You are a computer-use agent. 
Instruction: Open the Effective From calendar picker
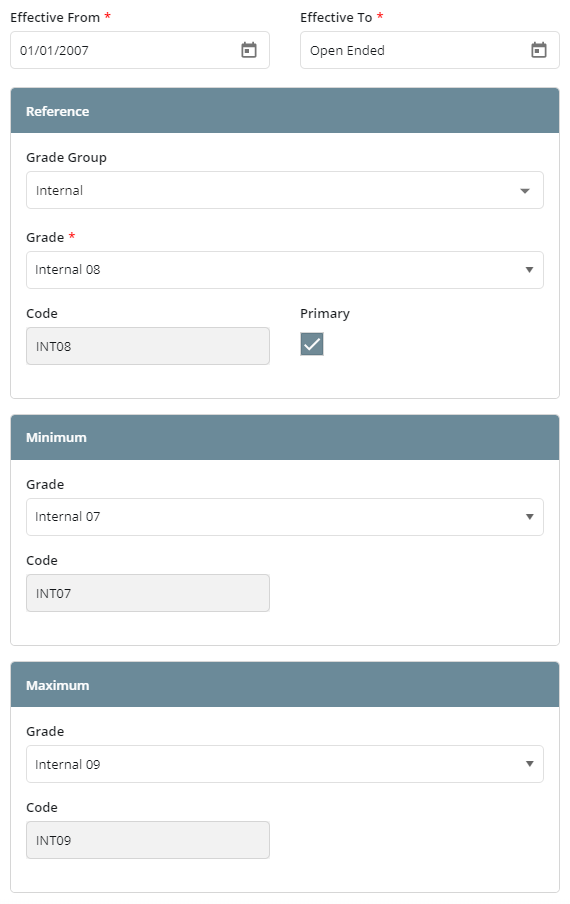pos(248,50)
